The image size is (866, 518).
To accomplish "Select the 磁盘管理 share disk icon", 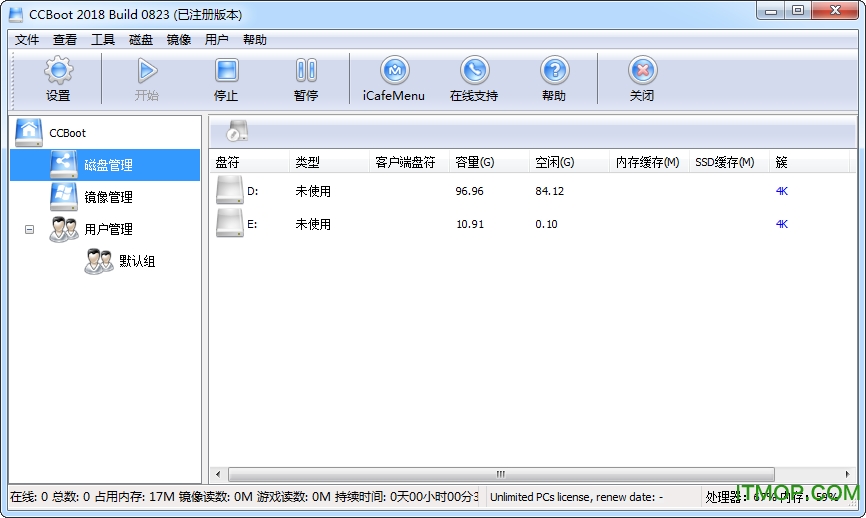I will (x=64, y=164).
